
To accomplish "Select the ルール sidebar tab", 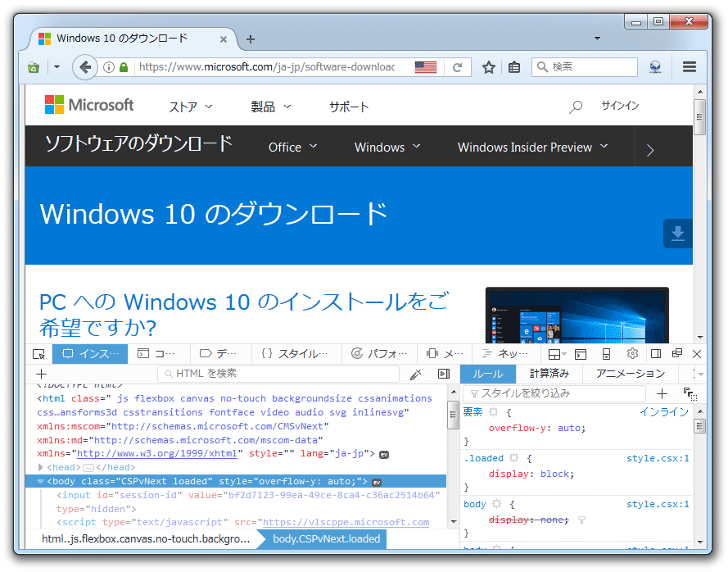I will coord(487,374).
